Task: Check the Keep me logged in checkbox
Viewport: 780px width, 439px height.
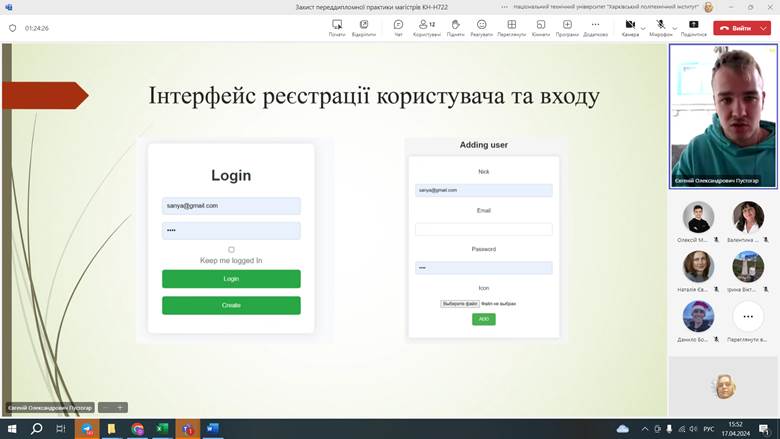Action: 231,249
